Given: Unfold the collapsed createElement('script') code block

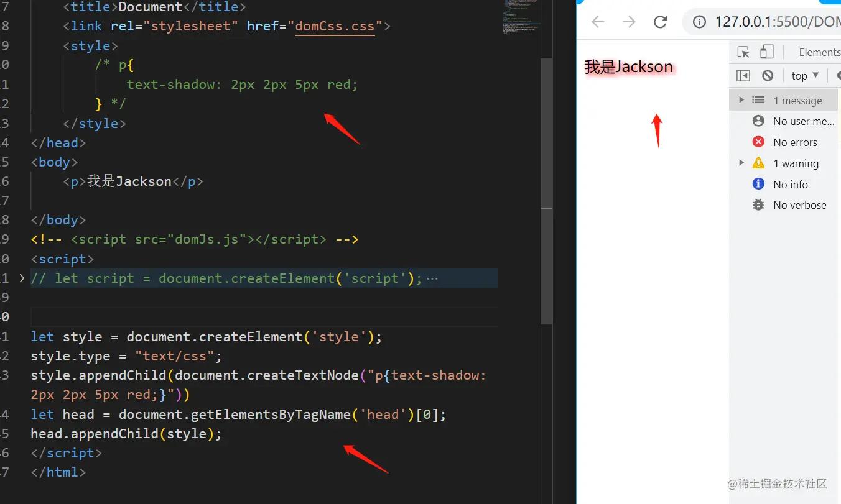Looking at the screenshot, I should tap(22, 278).
